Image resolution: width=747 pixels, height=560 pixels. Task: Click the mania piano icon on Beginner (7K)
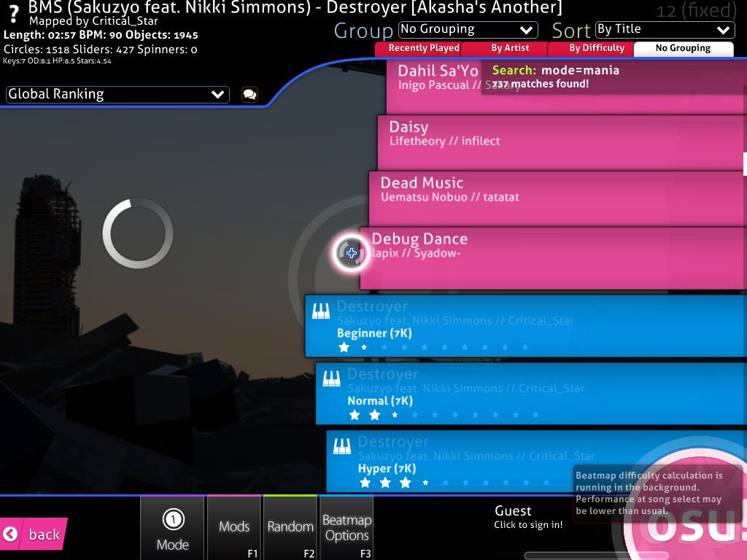coord(321,311)
